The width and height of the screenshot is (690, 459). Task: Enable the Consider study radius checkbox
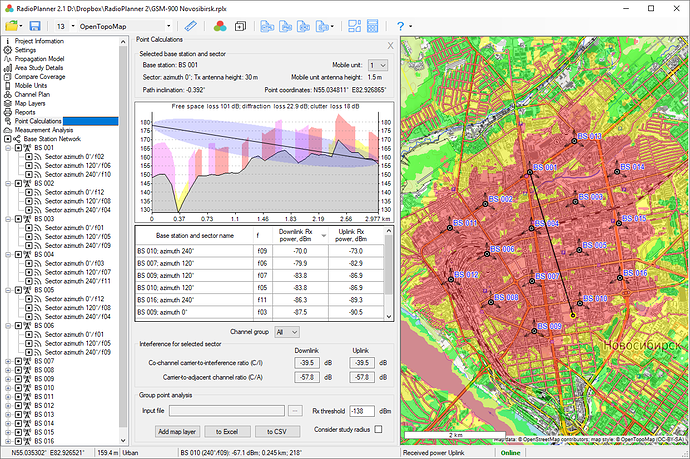pyautogui.click(x=378, y=430)
